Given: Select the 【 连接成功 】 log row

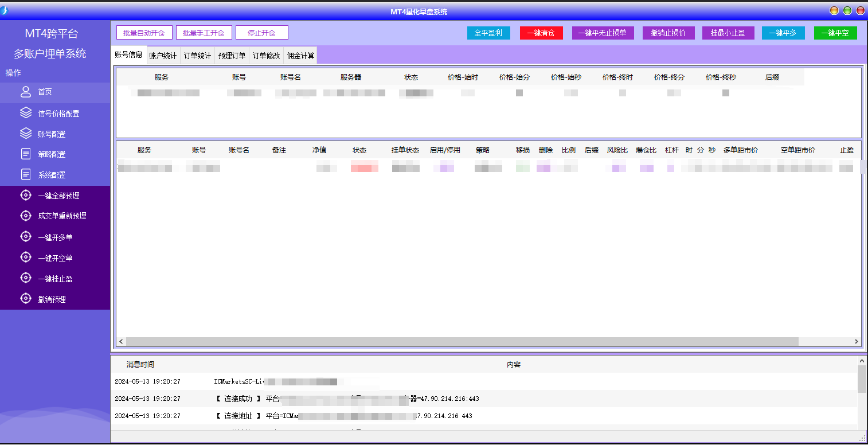Looking at the screenshot, I should (484, 399).
